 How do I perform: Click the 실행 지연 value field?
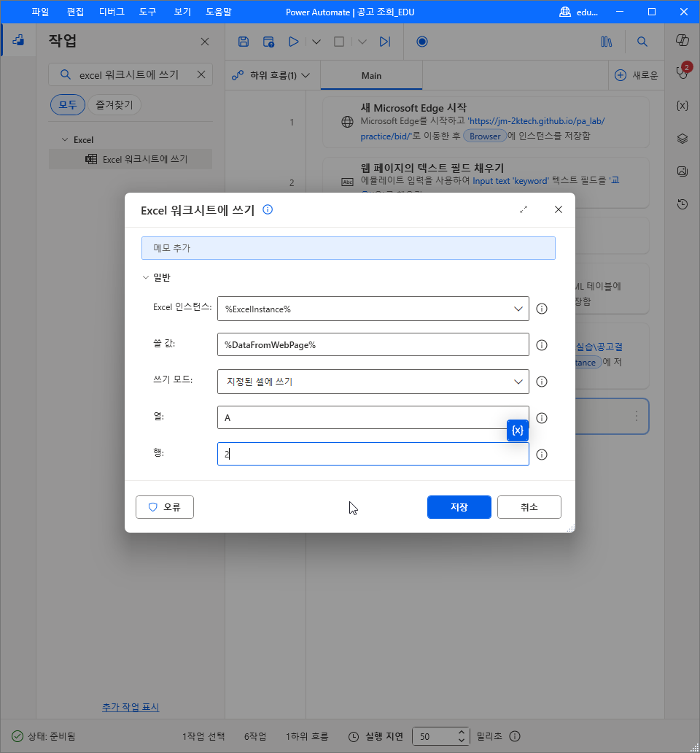[x=434, y=736]
